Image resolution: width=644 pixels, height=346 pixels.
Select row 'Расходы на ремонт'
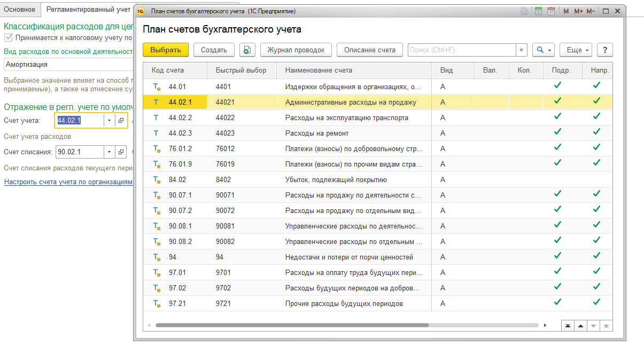pyautogui.click(x=378, y=133)
